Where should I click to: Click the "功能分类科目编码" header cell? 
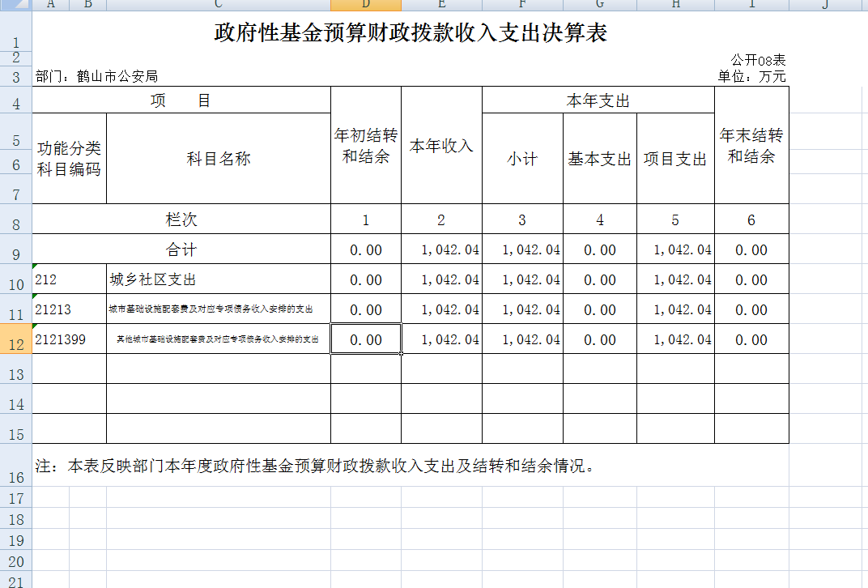pos(69,159)
